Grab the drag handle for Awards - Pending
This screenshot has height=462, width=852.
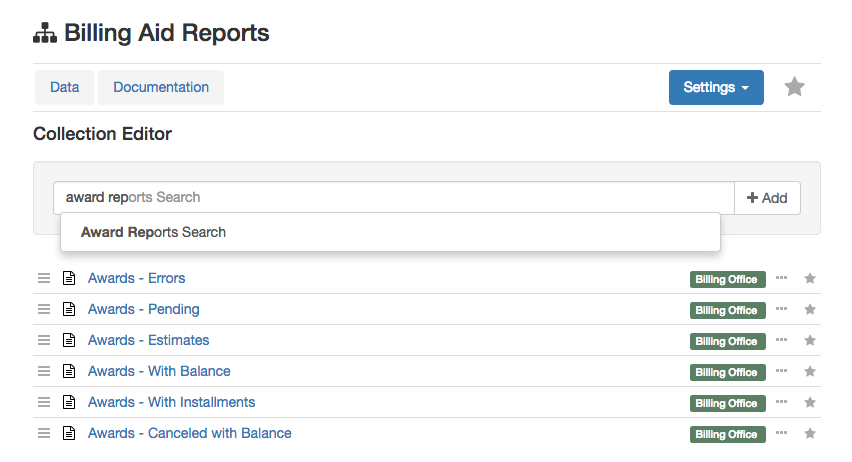(x=44, y=309)
